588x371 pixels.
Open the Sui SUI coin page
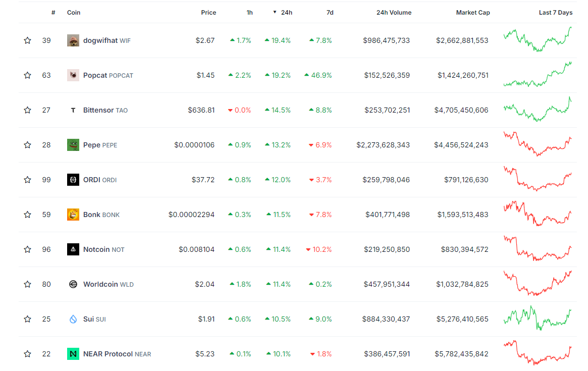(x=94, y=319)
